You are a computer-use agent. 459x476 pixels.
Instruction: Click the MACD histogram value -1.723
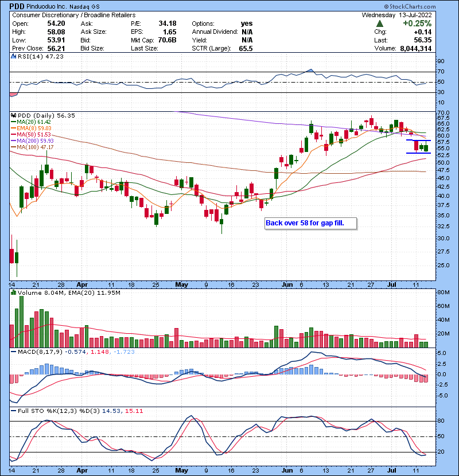click(x=124, y=352)
